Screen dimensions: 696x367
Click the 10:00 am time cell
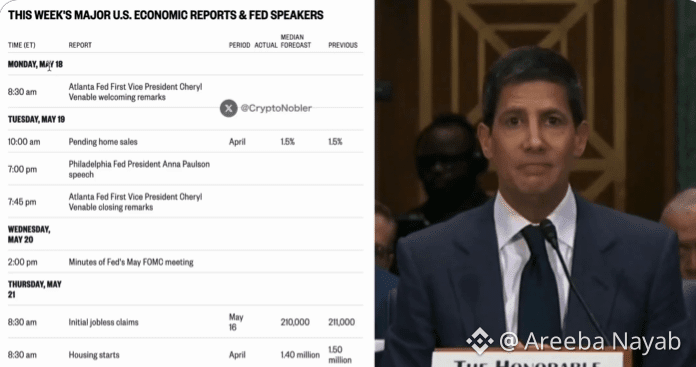coord(24,142)
